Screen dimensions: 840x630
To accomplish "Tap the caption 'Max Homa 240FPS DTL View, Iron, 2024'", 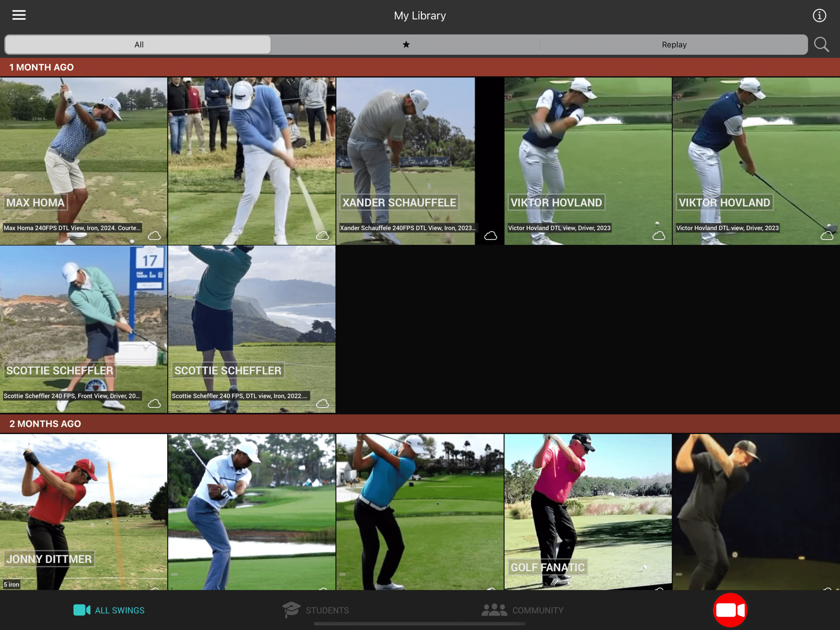I will pos(72,228).
